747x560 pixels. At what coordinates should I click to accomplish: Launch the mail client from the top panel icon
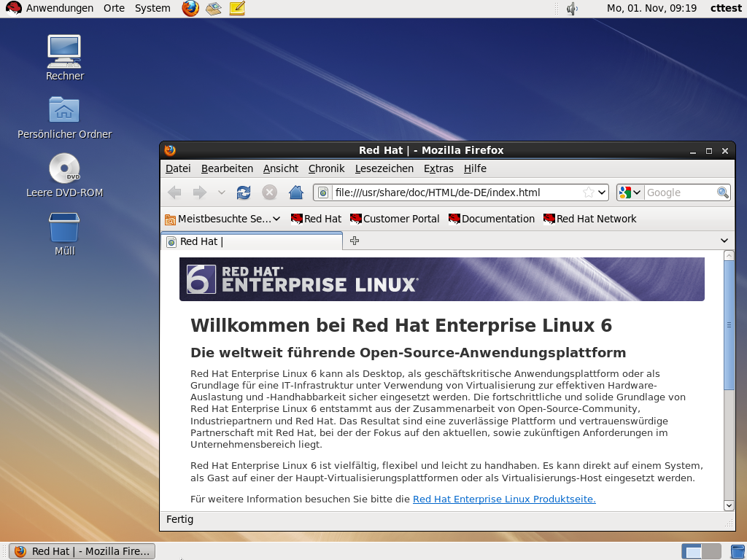tap(214, 8)
